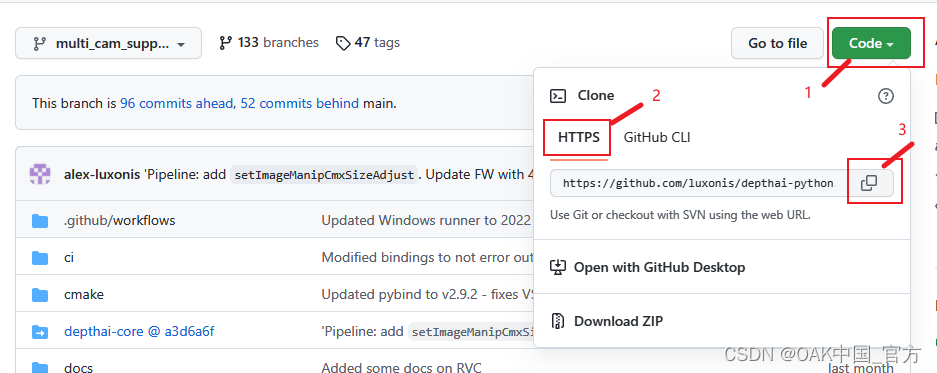
Task: Click the Go to file button
Action: 777,44
